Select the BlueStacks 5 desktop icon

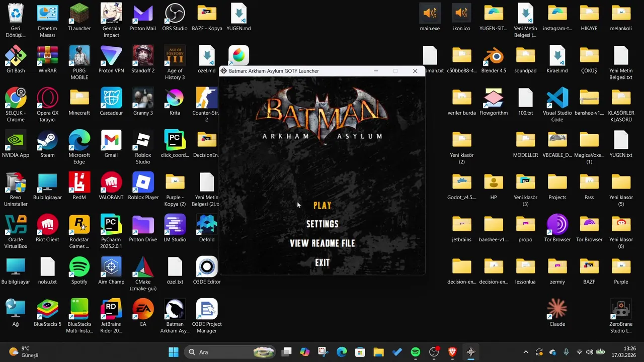(x=47, y=313)
